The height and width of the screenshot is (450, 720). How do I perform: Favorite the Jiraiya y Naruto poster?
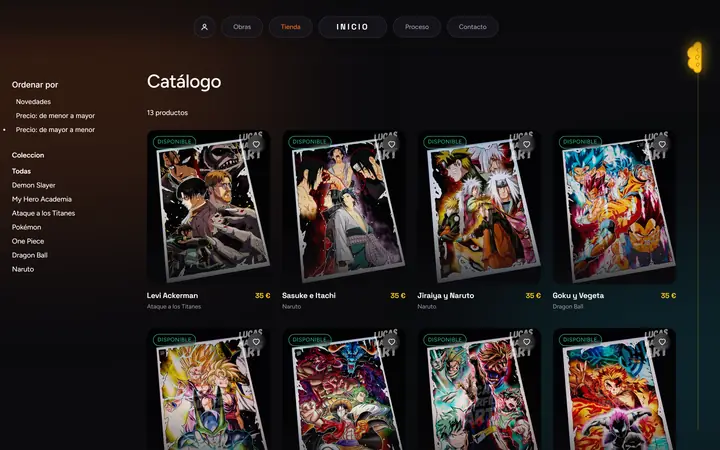click(527, 144)
